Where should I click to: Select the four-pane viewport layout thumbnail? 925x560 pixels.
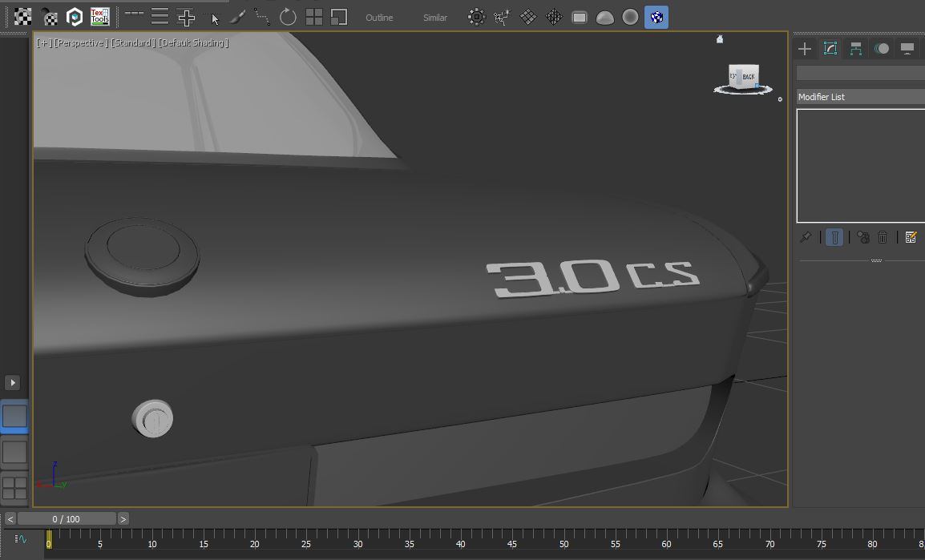point(14,488)
